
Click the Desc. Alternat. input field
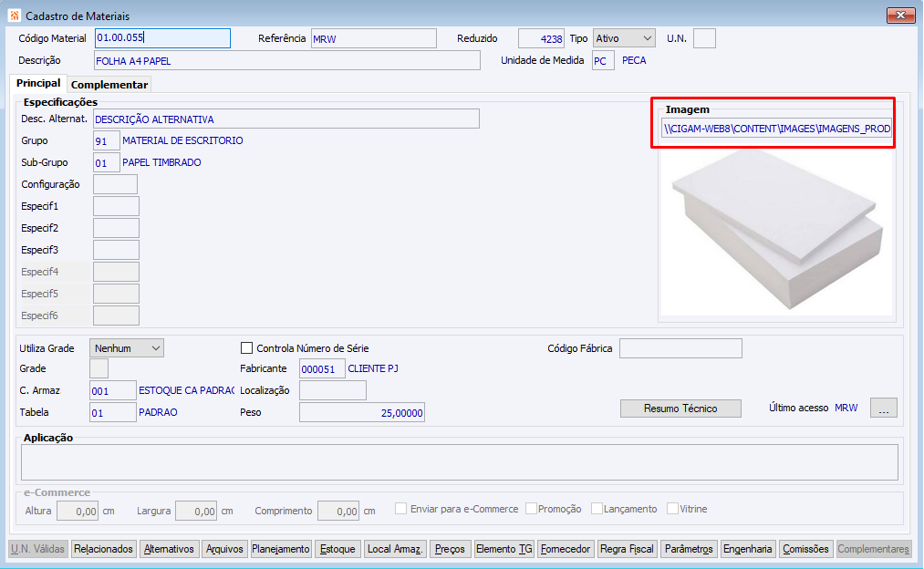coord(286,119)
